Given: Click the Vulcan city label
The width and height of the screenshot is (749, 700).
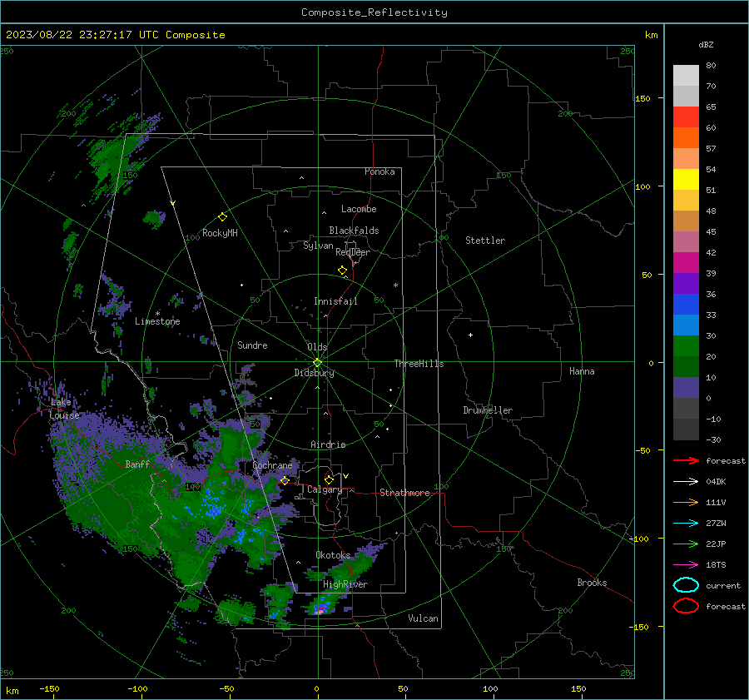Looking at the screenshot, I should [x=423, y=618].
